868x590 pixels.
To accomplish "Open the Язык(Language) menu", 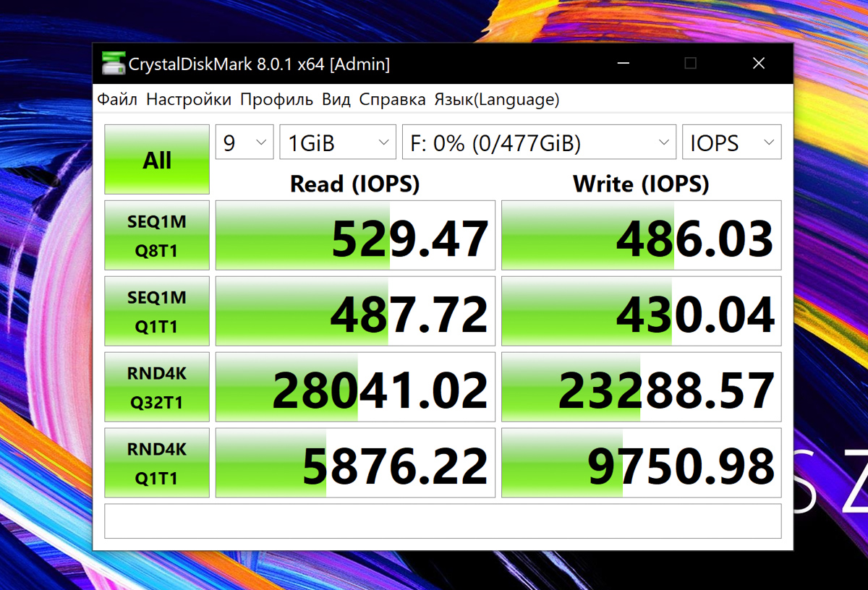I will tap(496, 100).
